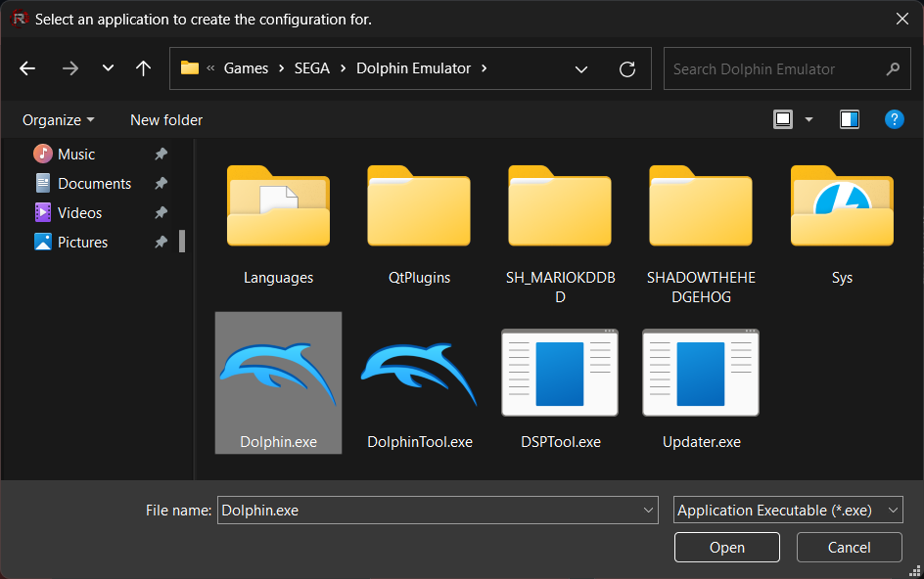The width and height of the screenshot is (924, 579).
Task: Expand the chevron after Games breadcrumb
Action: tap(282, 68)
